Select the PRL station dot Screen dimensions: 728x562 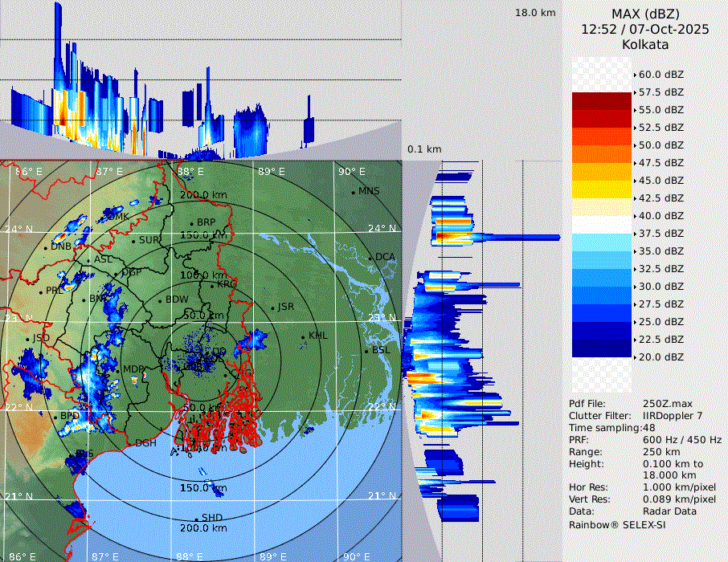tap(41, 291)
